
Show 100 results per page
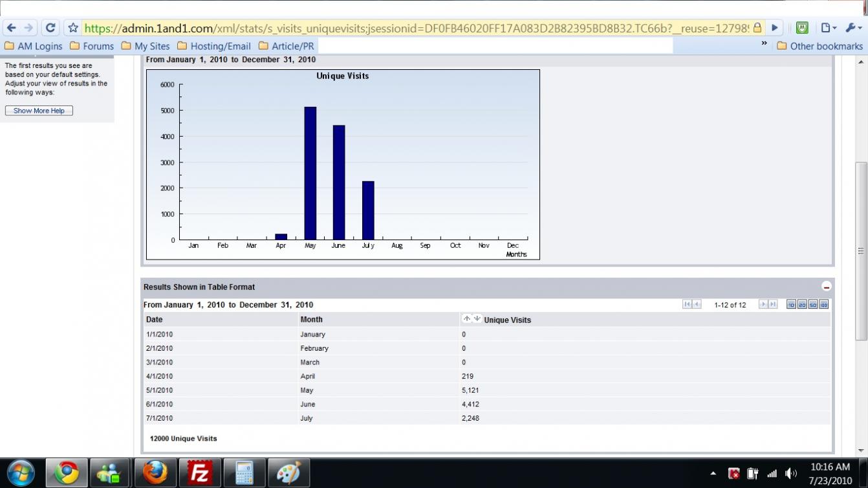[x=823, y=304]
